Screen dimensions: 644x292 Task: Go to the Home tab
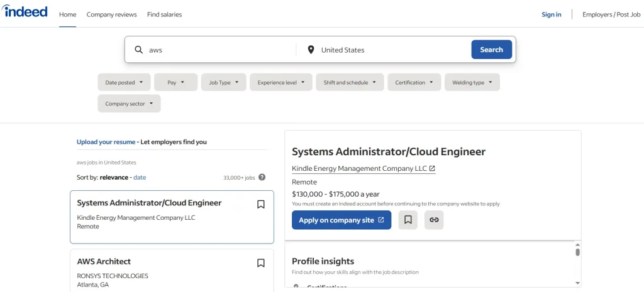(68, 14)
